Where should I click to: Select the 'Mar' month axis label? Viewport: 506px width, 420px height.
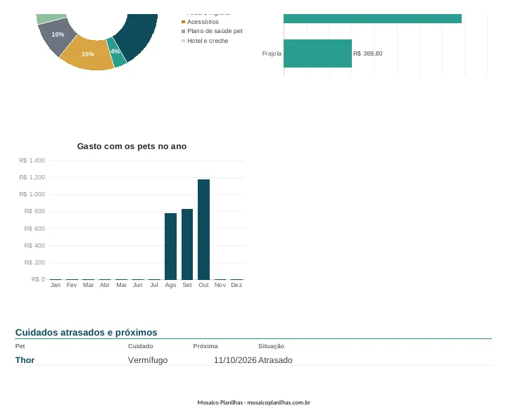(x=88, y=285)
